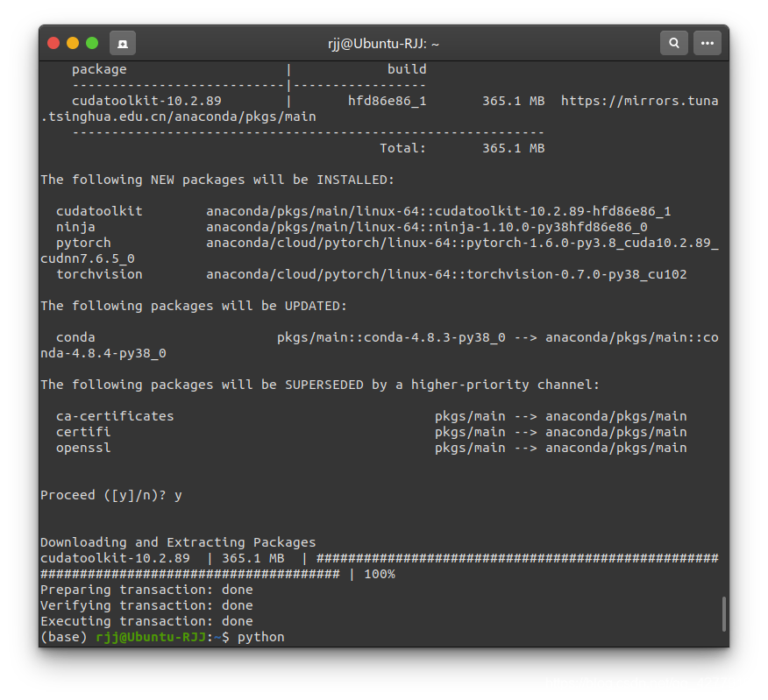Maximize the window with the green button
The width and height of the screenshot is (768, 700).
92,43
